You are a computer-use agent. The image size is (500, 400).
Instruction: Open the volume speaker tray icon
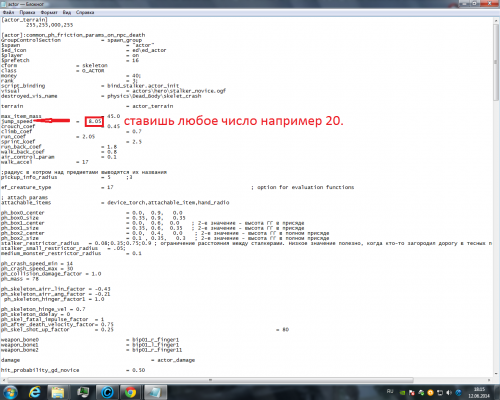[449, 393]
